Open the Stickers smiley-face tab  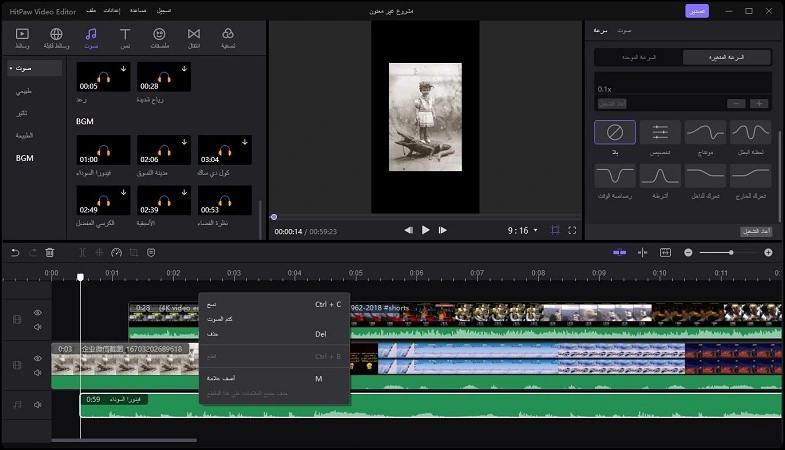coord(159,38)
